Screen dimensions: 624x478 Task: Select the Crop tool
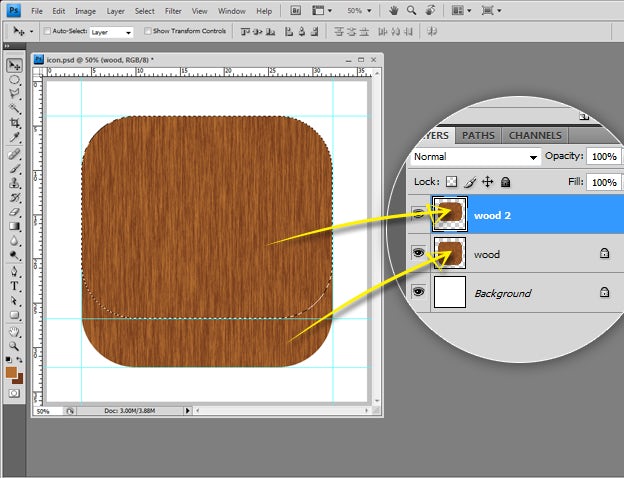point(15,122)
